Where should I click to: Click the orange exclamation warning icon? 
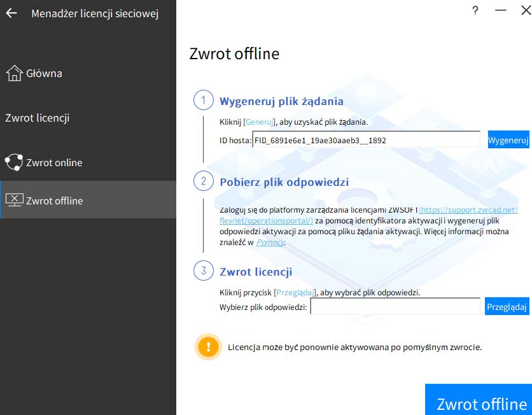click(x=208, y=348)
